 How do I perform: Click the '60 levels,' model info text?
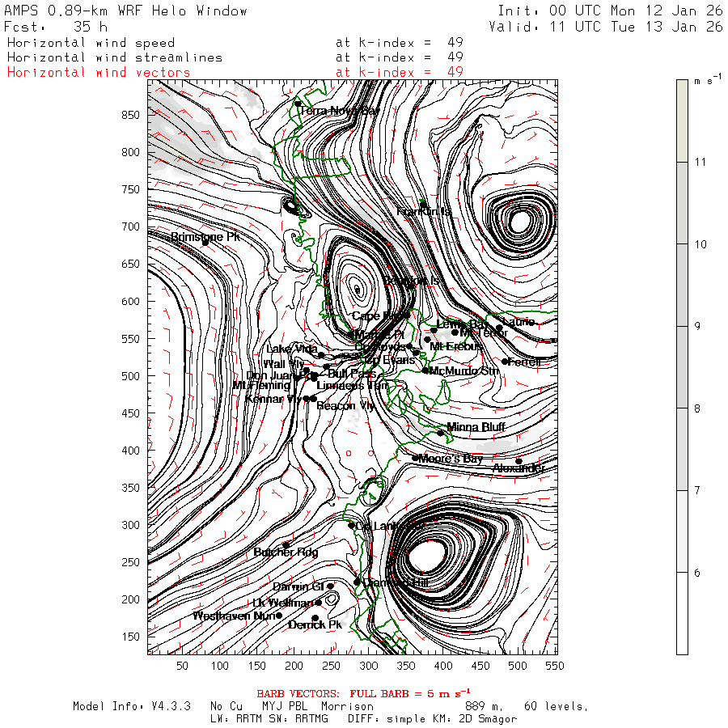pyautogui.click(x=557, y=707)
